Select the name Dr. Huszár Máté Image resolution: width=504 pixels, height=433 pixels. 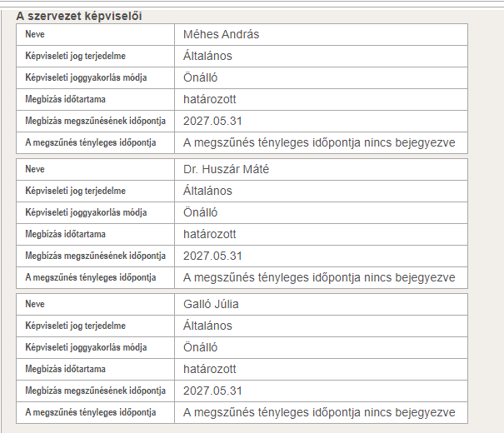click(x=227, y=169)
